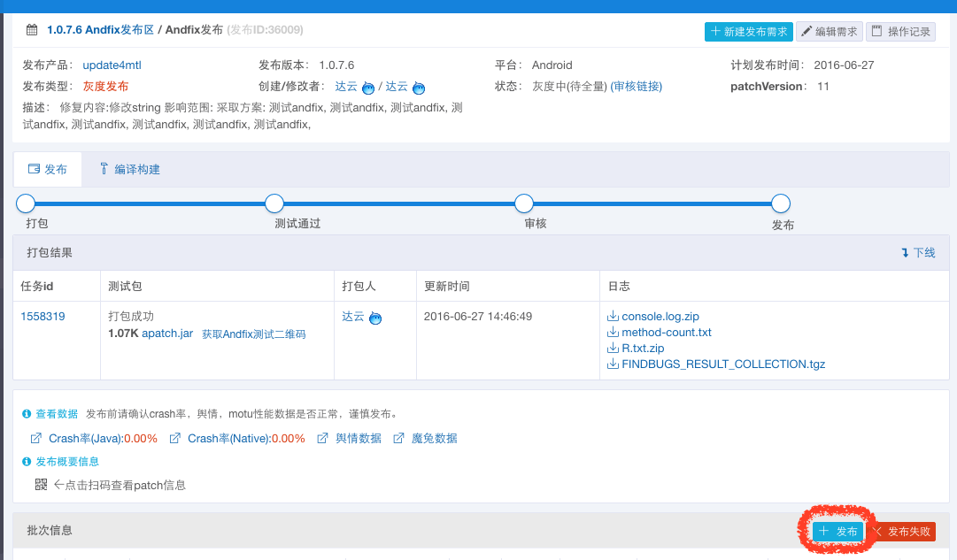Click download icon next to console.log.zip
957x560 pixels.
point(613,317)
